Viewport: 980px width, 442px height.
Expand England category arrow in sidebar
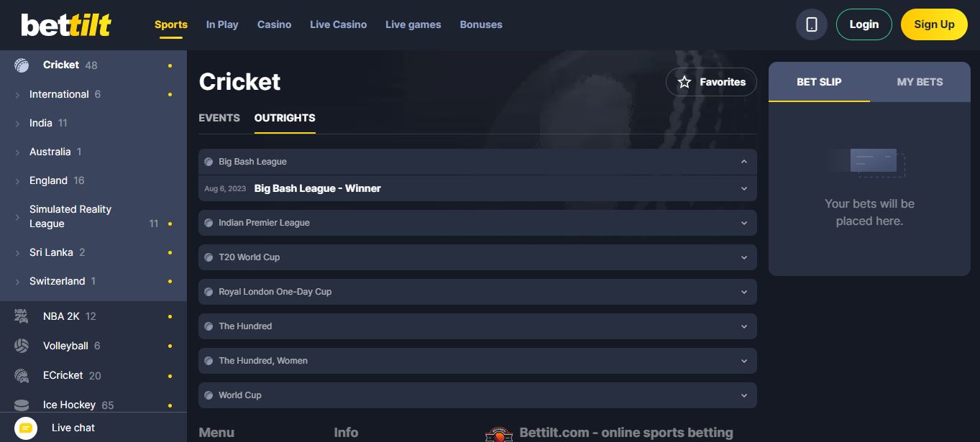pyautogui.click(x=17, y=181)
